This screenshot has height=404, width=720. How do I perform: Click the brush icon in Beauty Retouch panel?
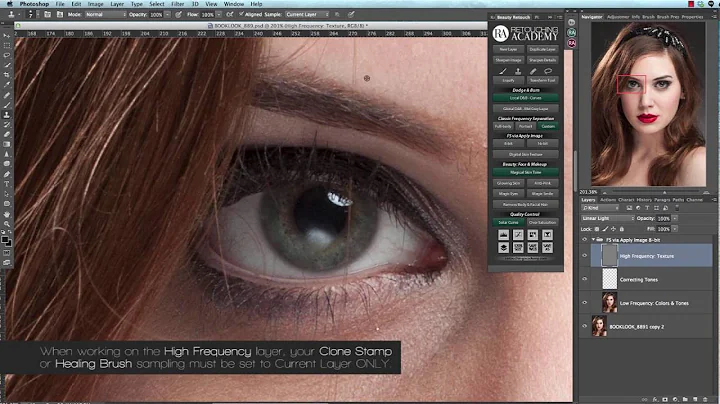[503, 71]
